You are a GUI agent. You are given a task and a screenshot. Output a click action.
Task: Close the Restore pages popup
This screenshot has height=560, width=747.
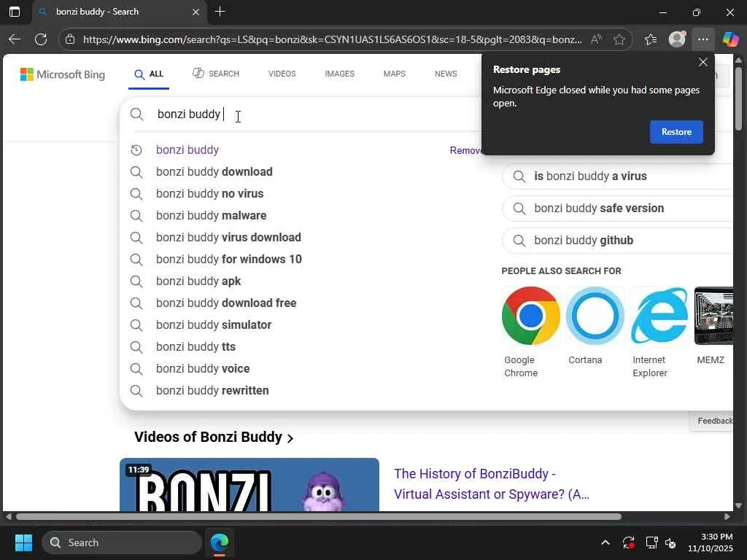point(703,63)
